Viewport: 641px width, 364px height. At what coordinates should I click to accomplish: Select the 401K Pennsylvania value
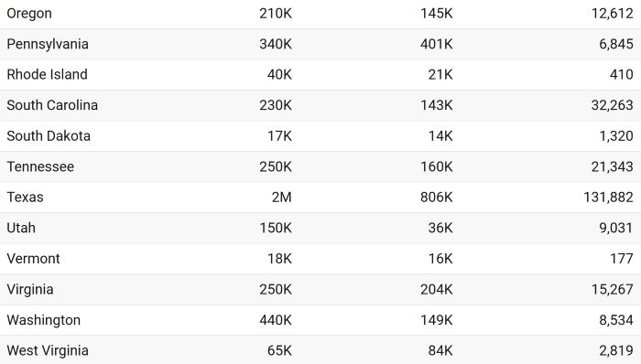point(437,44)
